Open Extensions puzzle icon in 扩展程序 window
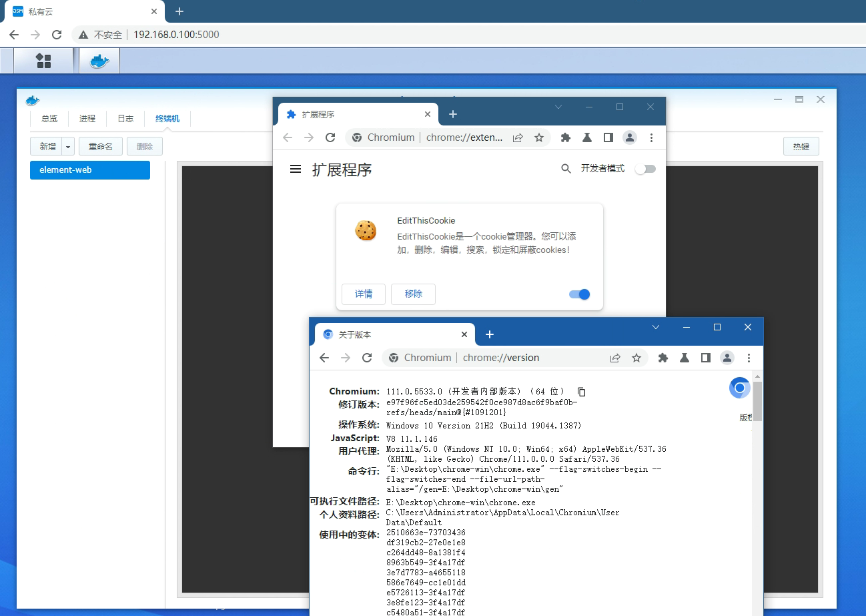Screen dimensions: 866x616 pyautogui.click(x=566, y=137)
